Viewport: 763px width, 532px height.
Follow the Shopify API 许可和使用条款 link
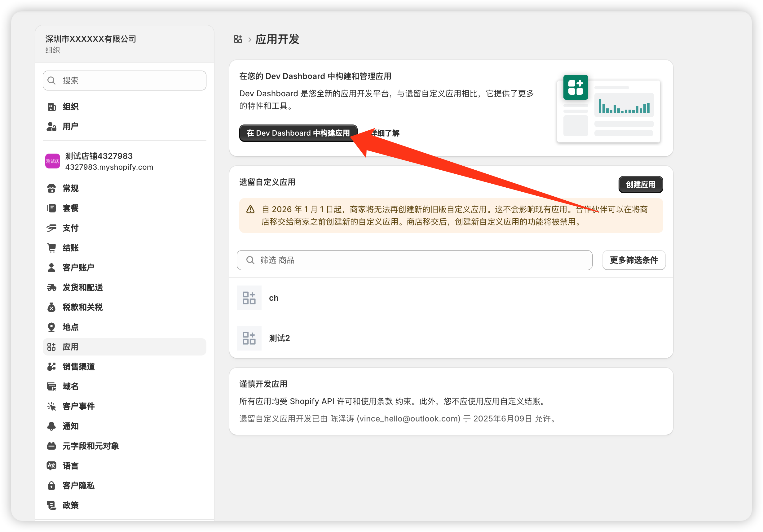point(341,402)
